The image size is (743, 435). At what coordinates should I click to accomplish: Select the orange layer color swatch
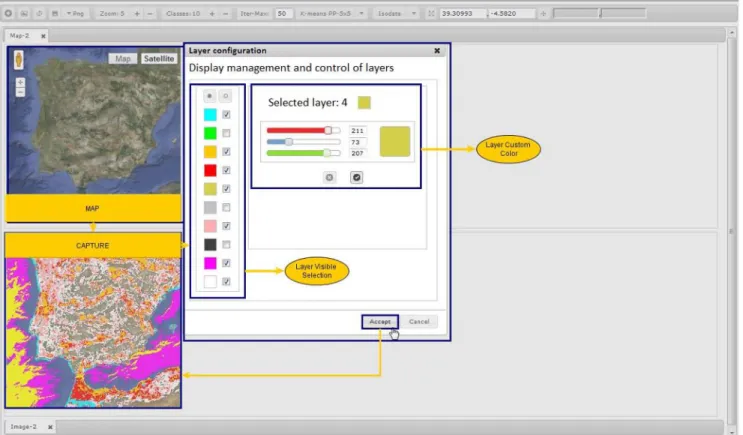pyautogui.click(x=210, y=152)
